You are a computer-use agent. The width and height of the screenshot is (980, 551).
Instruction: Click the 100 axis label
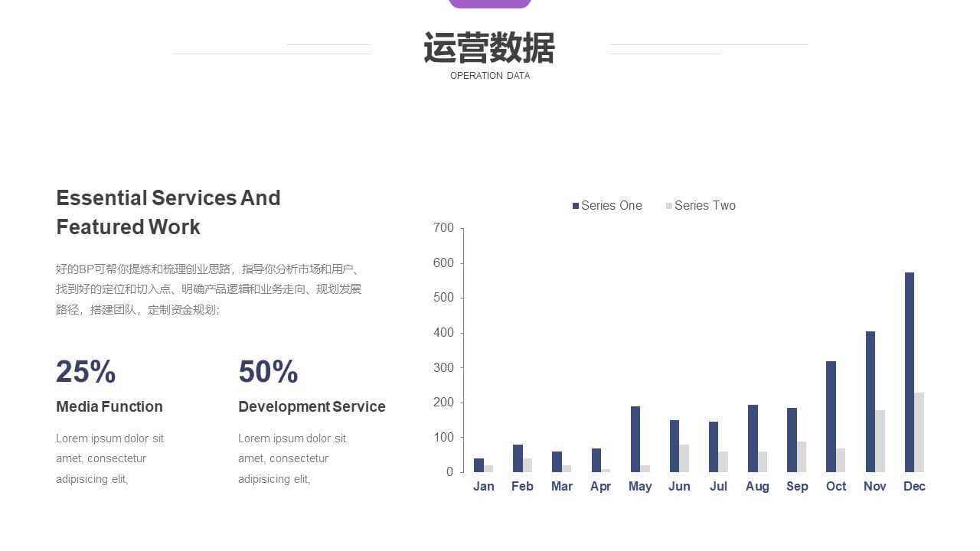(443, 438)
